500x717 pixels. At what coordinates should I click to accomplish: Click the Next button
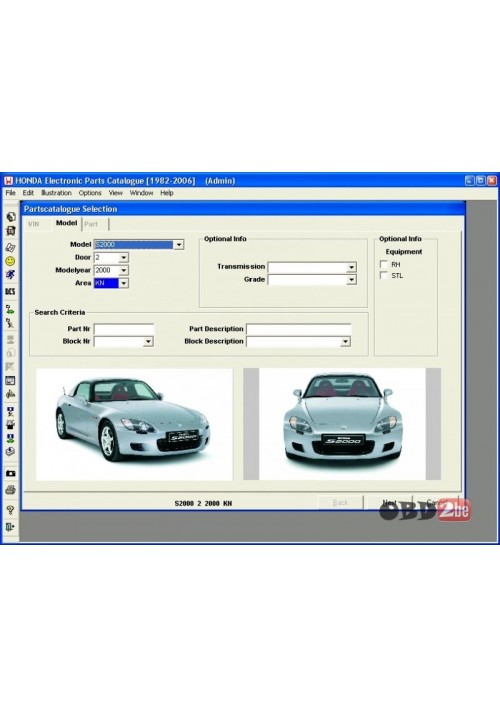389,503
